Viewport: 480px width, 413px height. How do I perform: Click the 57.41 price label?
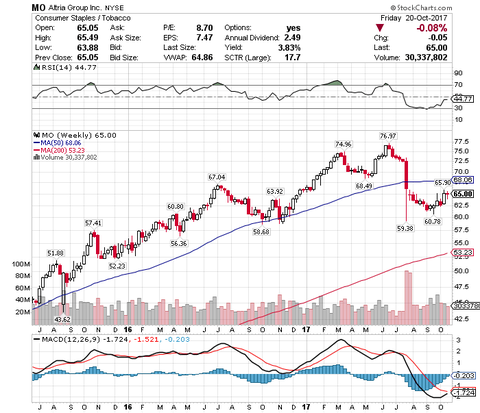(93, 223)
